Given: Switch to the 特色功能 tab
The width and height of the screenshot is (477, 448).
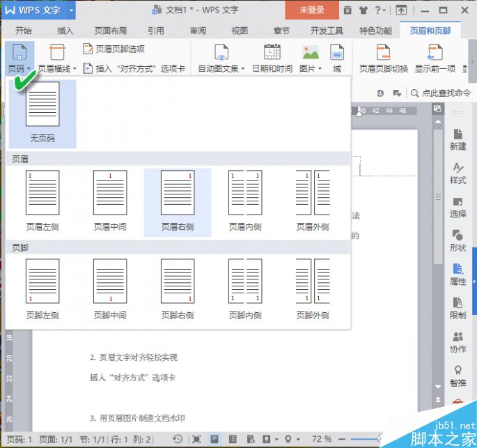Looking at the screenshot, I should pyautogui.click(x=375, y=31).
